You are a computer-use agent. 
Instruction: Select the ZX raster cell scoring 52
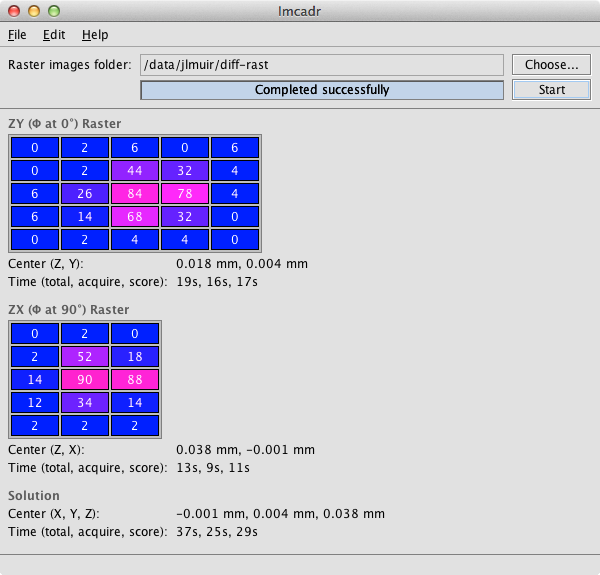85,357
